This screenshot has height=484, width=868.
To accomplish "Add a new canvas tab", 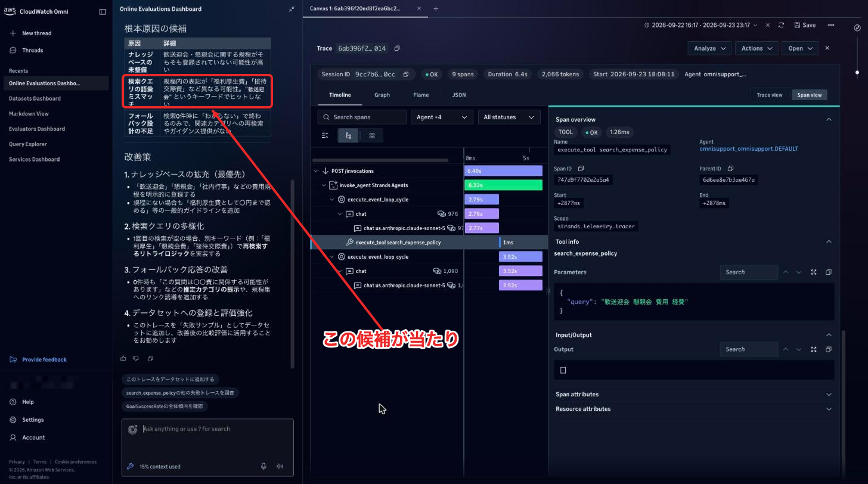I will click(436, 8).
